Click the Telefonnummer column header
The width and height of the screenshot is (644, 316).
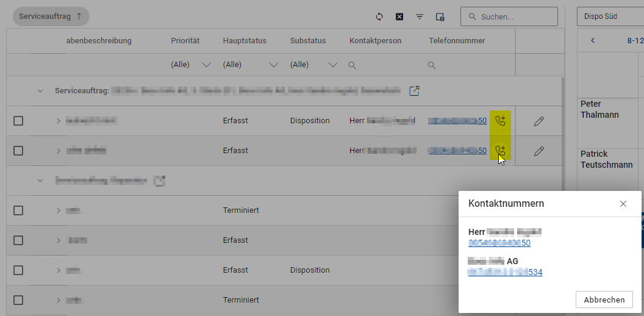tap(457, 41)
